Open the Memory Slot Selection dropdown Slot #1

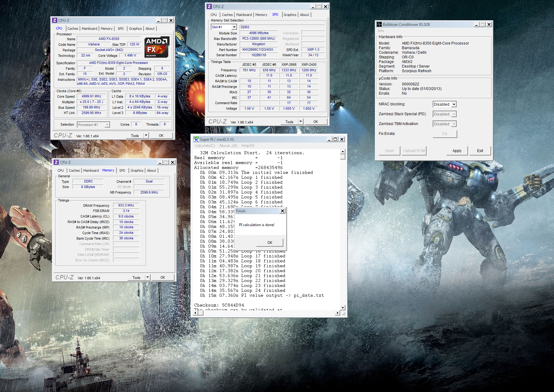(234, 27)
